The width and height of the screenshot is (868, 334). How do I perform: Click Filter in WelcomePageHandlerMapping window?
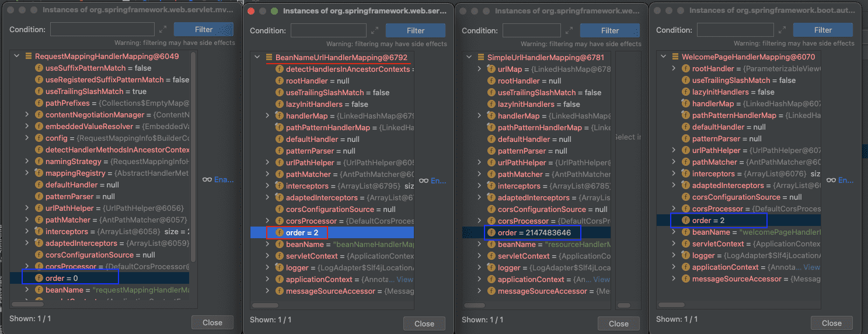pos(823,30)
